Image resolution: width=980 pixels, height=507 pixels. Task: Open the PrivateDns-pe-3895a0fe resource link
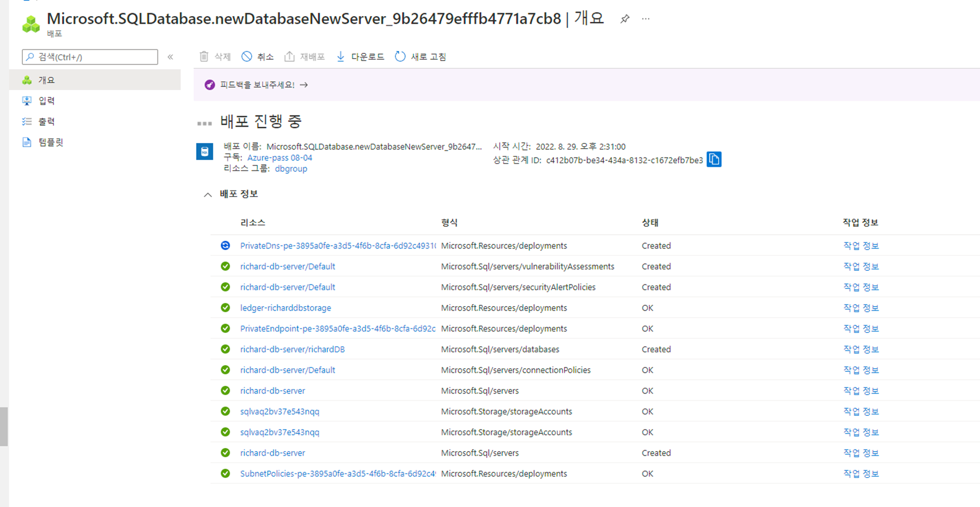(x=338, y=245)
